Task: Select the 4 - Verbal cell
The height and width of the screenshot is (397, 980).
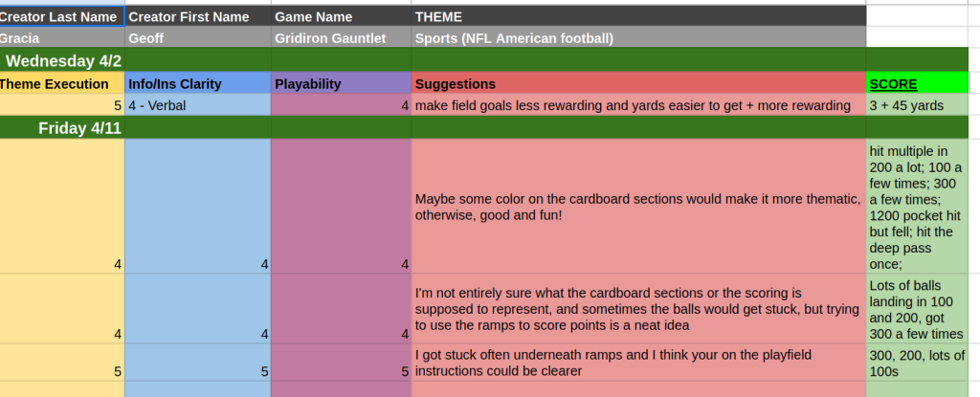Action: (x=196, y=105)
